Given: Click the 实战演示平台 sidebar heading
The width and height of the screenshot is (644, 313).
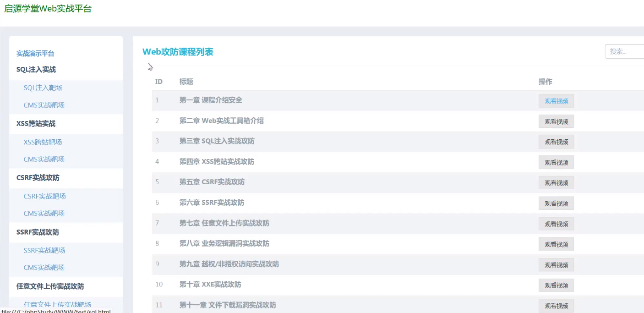Looking at the screenshot, I should pyautogui.click(x=35, y=54).
